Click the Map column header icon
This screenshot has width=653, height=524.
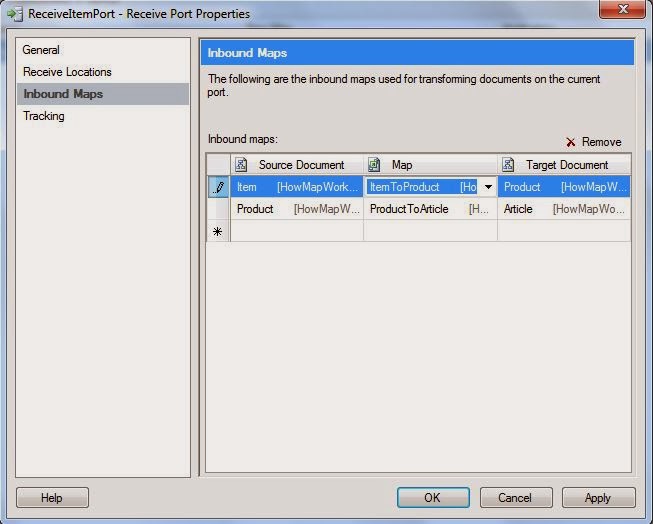pos(374,165)
